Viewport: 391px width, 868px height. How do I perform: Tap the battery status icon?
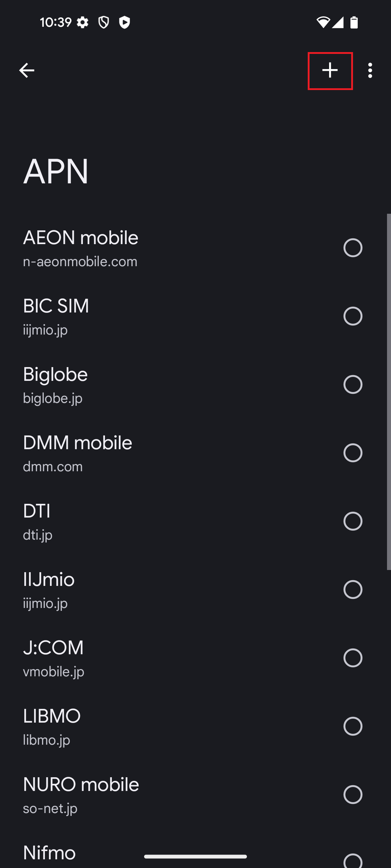[x=354, y=22]
